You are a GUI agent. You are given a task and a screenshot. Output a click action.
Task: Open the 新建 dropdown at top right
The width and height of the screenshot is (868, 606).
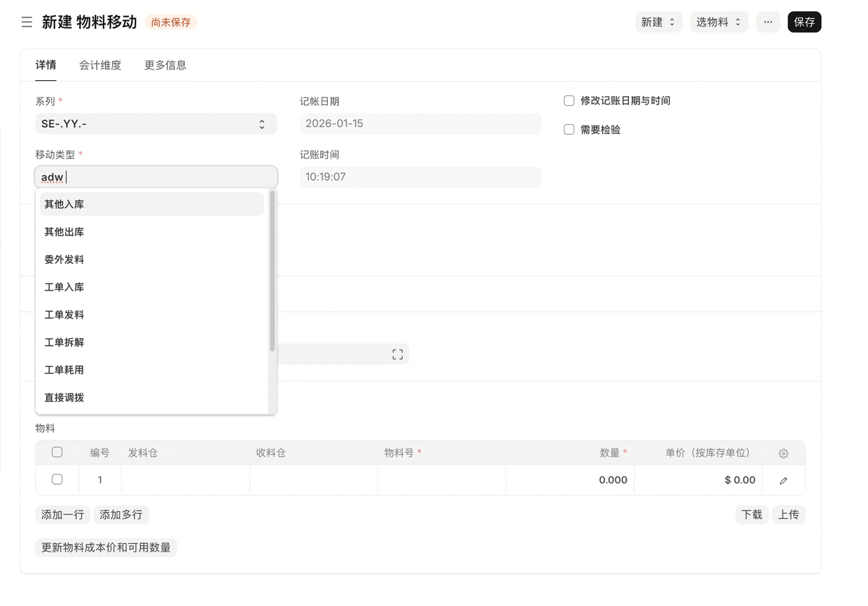[x=658, y=22]
